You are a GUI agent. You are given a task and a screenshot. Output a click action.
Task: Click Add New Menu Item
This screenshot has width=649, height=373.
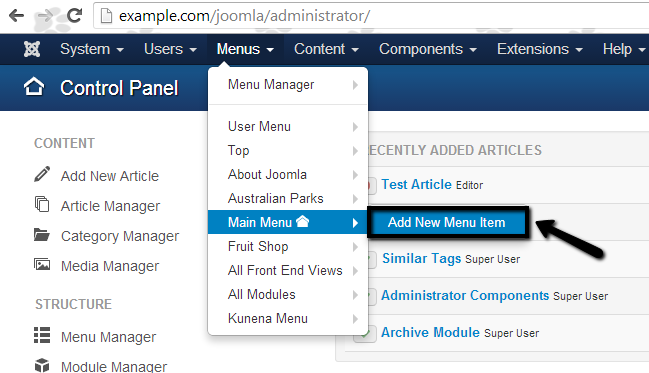[x=447, y=222]
